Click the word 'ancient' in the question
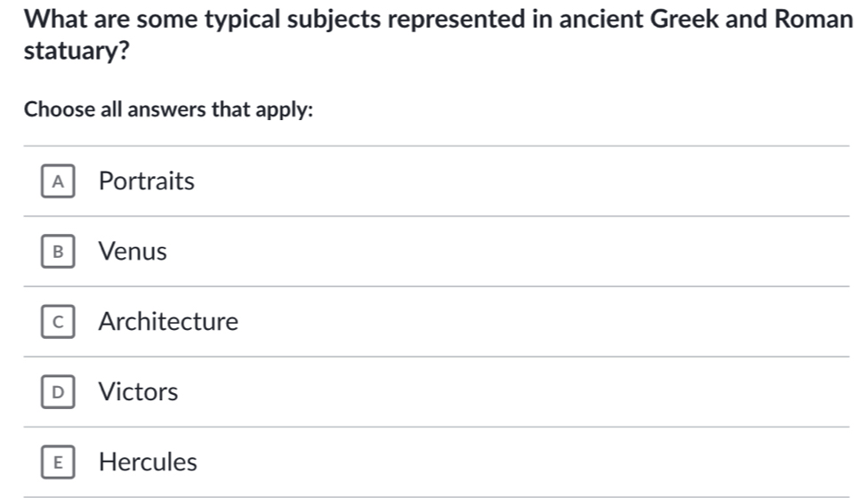Viewport: 868px width, 498px height. 603,18
